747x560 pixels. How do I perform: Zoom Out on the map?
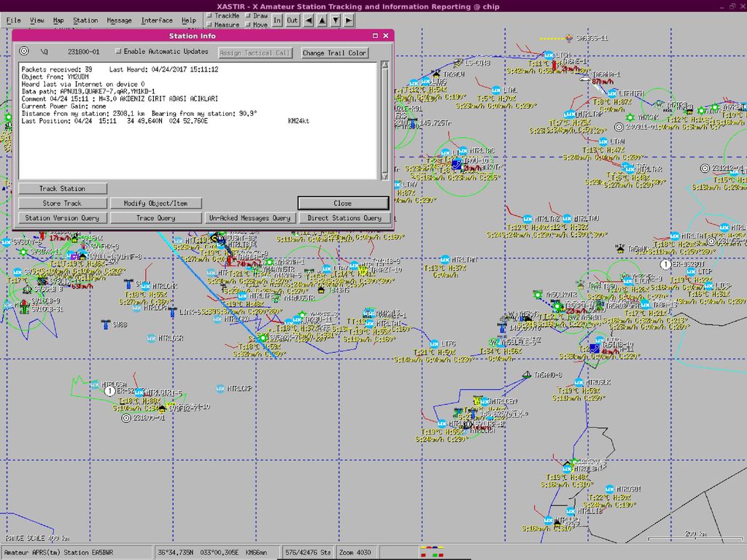click(292, 20)
